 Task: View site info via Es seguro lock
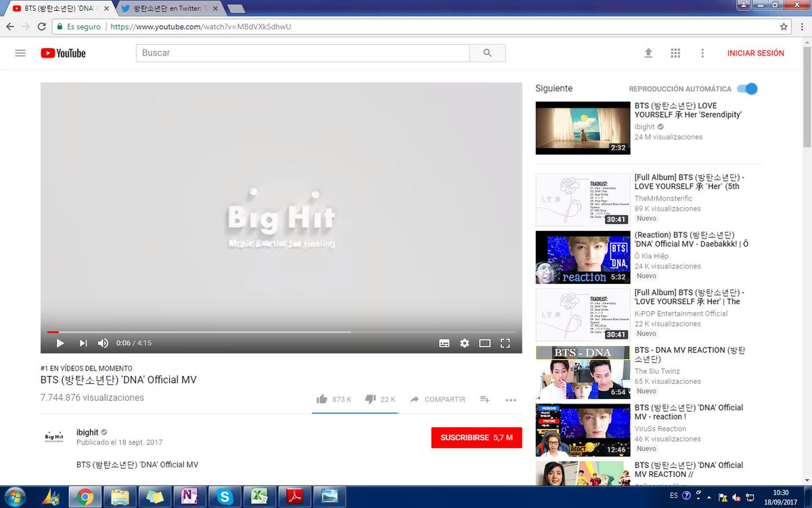(78, 26)
